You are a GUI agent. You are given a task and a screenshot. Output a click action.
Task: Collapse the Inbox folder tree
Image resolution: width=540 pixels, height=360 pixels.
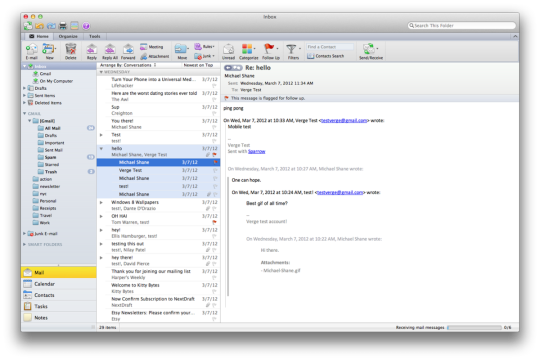[25, 66]
